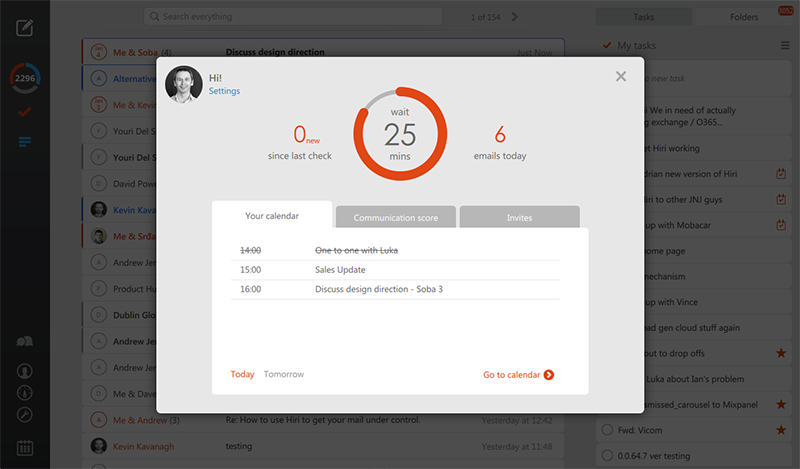This screenshot has height=469, width=800.
Task: Open the contact profile icon in sidebar
Action: coord(24,371)
